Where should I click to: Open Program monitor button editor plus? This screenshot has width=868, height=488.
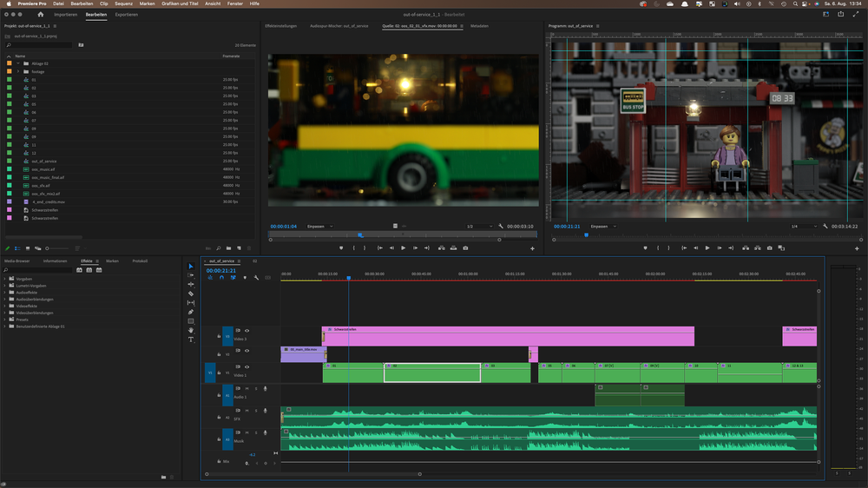[x=857, y=248]
